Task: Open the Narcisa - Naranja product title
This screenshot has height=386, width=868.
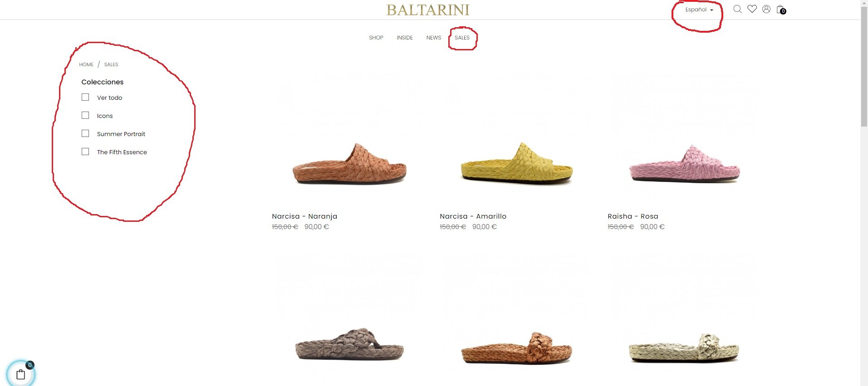Action: coord(304,216)
